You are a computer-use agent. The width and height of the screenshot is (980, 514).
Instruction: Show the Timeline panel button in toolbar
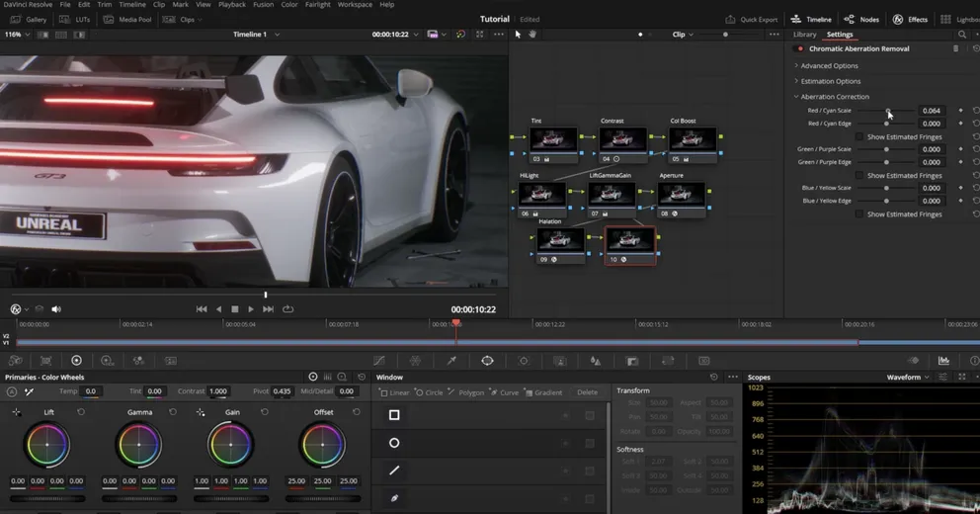pos(811,20)
